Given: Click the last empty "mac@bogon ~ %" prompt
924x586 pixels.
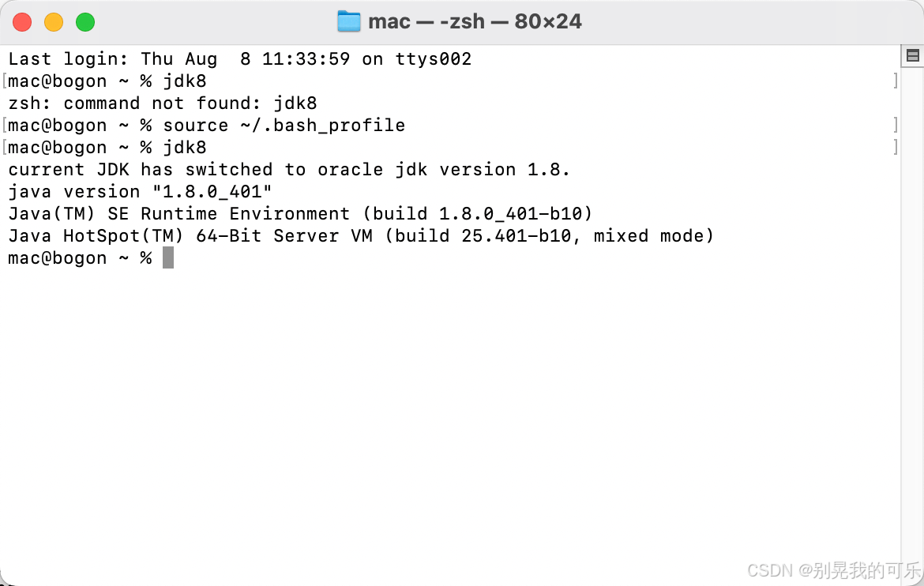Looking at the screenshot, I should (79, 258).
